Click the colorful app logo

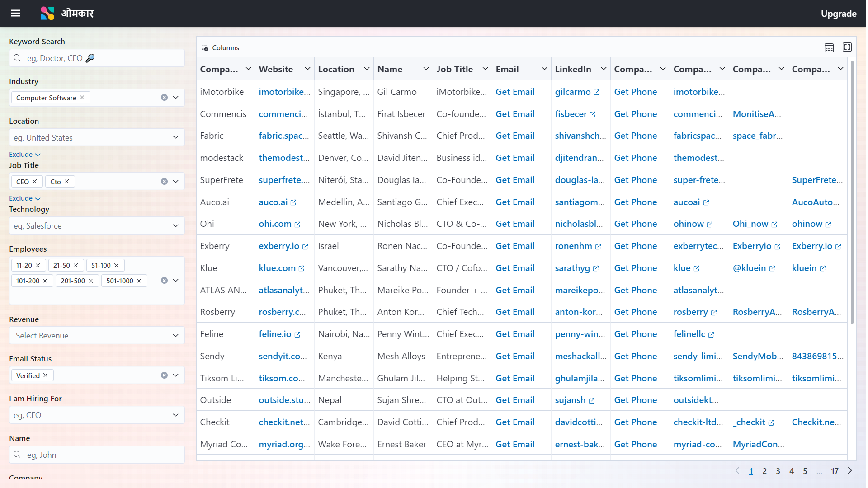pos(47,13)
